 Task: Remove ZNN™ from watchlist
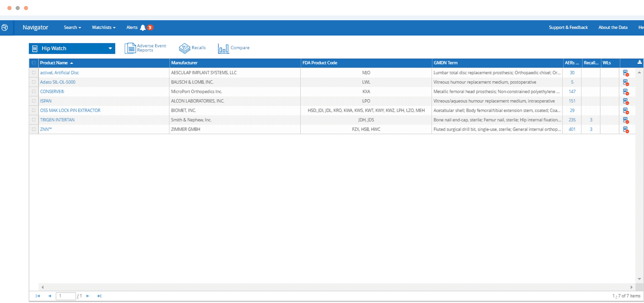click(x=626, y=130)
